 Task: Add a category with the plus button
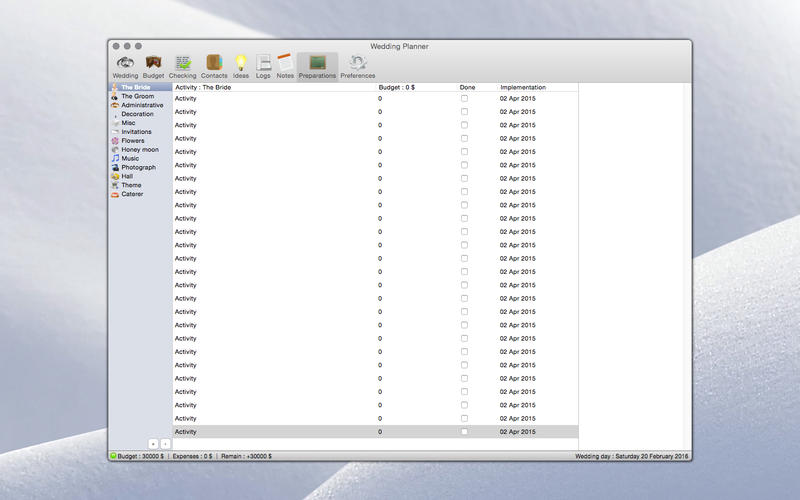pyautogui.click(x=153, y=444)
